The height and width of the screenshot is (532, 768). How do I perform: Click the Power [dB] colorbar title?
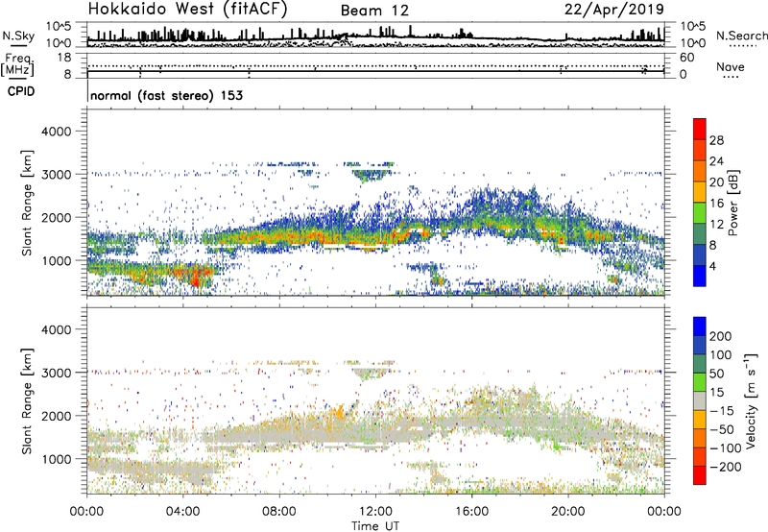[x=733, y=203]
